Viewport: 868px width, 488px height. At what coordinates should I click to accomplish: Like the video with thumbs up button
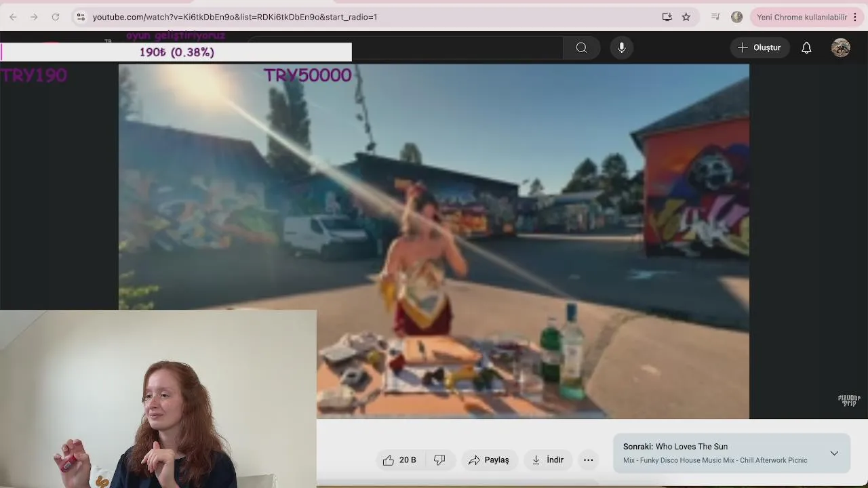click(399, 460)
